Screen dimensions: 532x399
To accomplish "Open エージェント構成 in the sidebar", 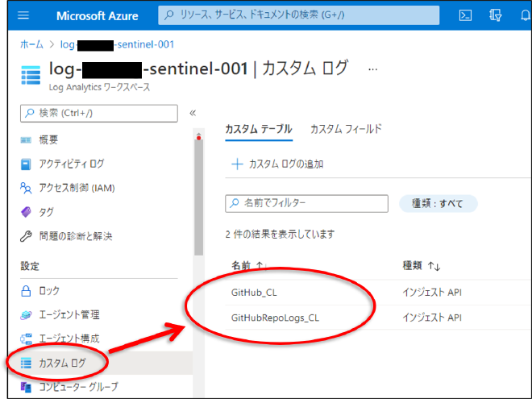I will pos(60,339).
